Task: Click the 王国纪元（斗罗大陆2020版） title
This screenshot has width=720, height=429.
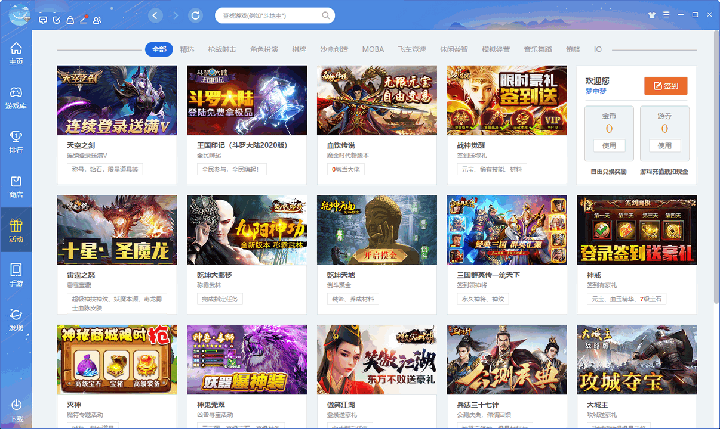Action: [242, 145]
